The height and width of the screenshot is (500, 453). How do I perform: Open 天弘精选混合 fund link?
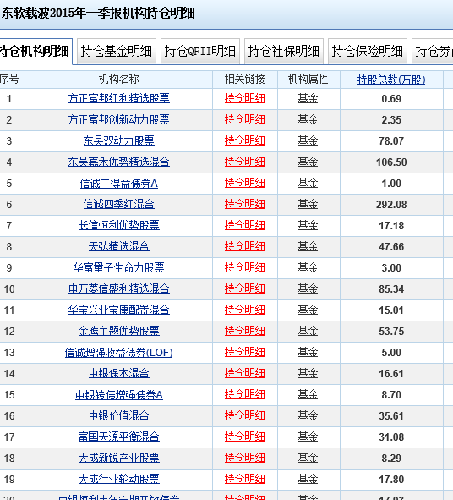tap(119, 246)
